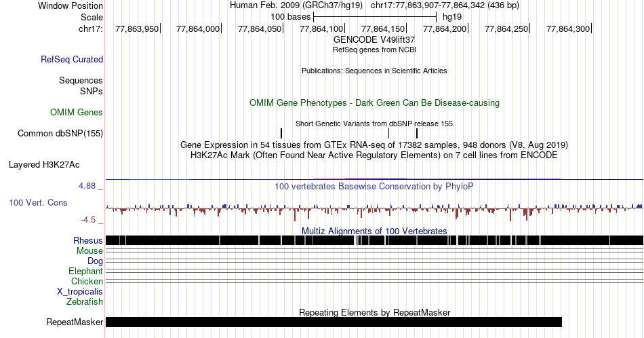Click the -4.5 conservation scale value

[88, 220]
